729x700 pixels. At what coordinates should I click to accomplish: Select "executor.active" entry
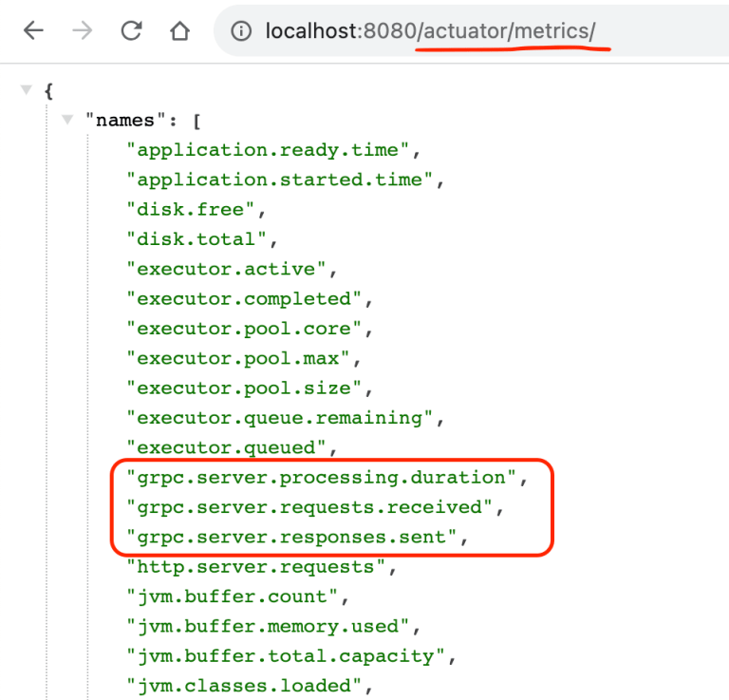click(x=227, y=270)
